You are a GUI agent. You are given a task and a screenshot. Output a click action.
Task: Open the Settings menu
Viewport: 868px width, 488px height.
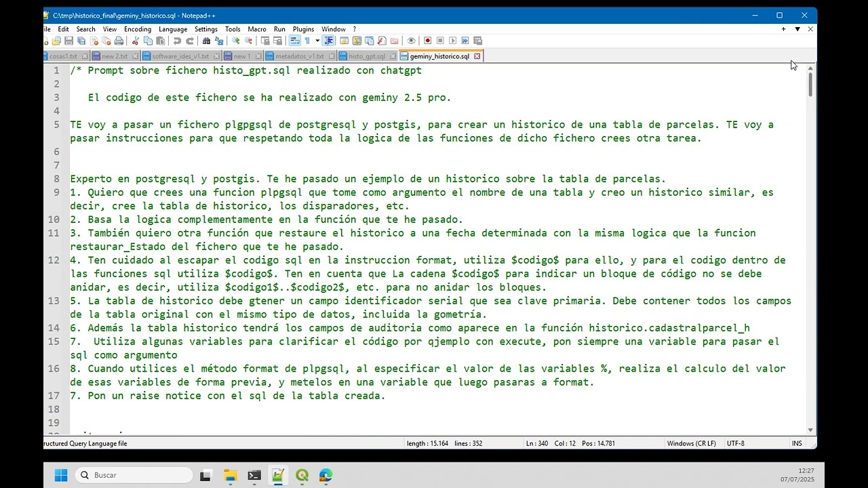click(x=205, y=29)
